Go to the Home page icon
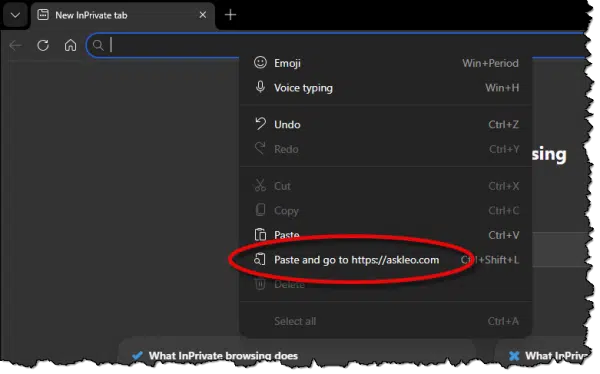 70,45
